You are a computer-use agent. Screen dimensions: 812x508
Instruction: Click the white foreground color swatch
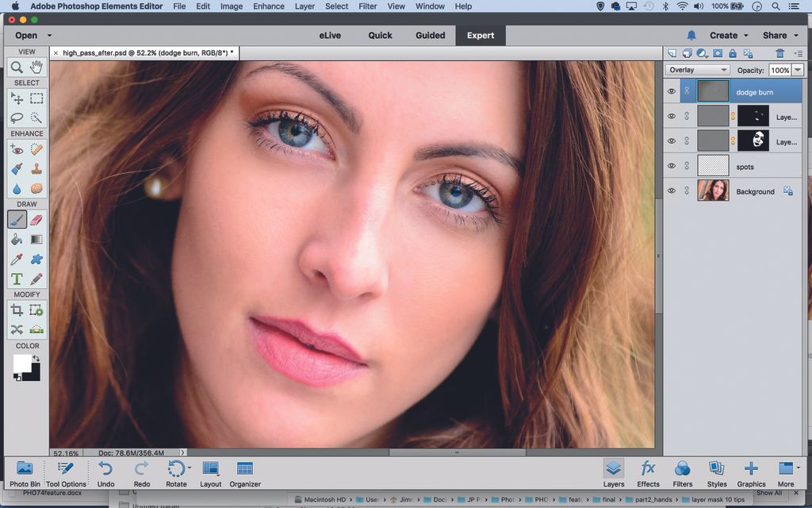21,364
